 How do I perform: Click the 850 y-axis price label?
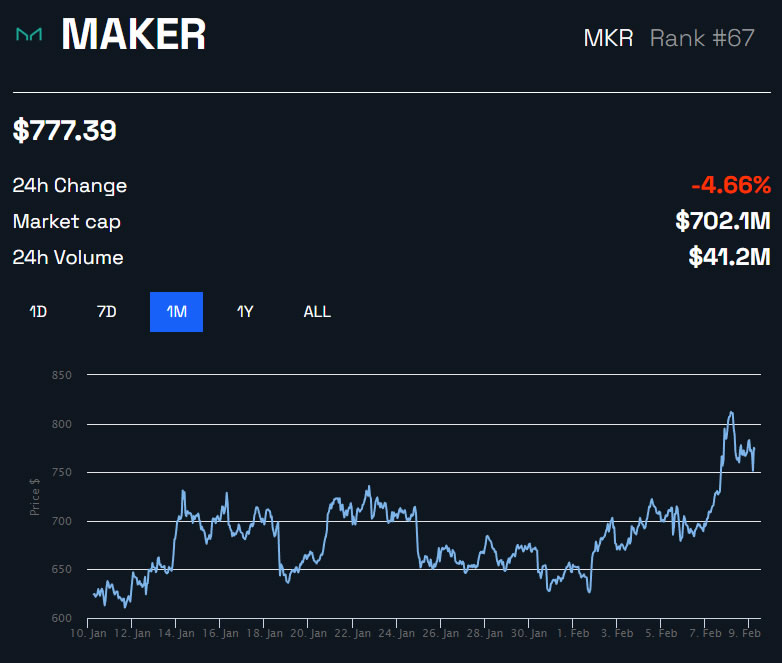point(63,375)
